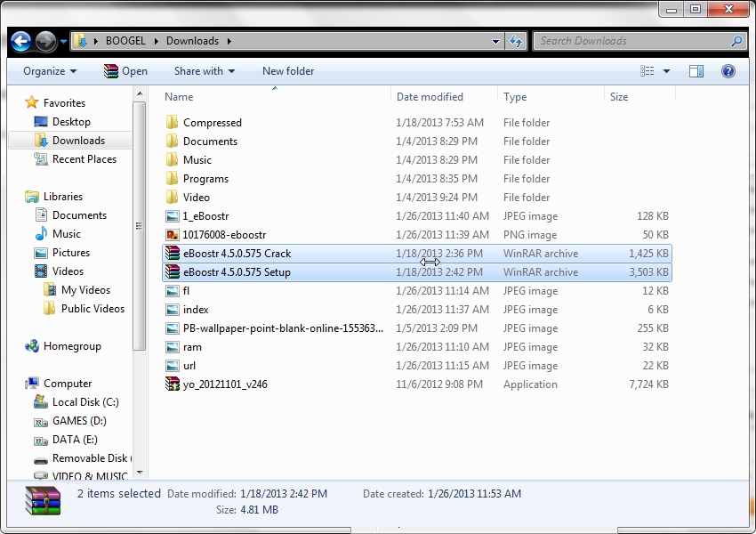Screen dimensions: 756x534
Task: Select the 10176008-eboostr PNG image icon
Action: tap(173, 235)
